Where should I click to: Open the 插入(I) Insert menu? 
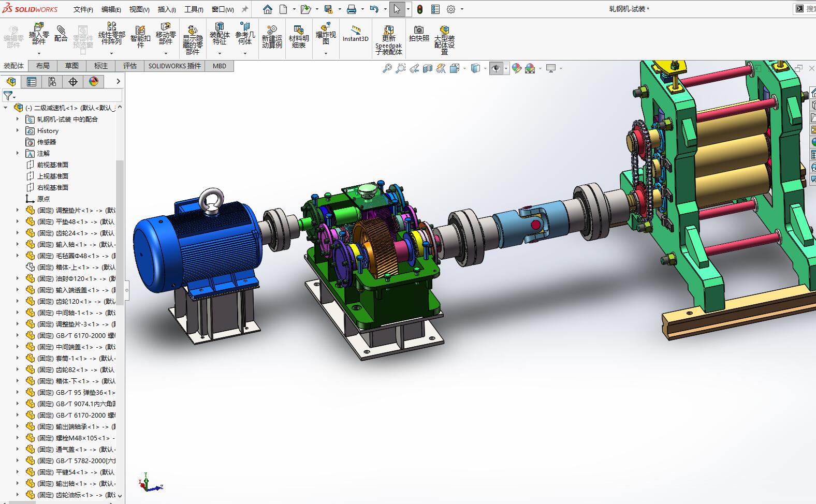(167, 9)
